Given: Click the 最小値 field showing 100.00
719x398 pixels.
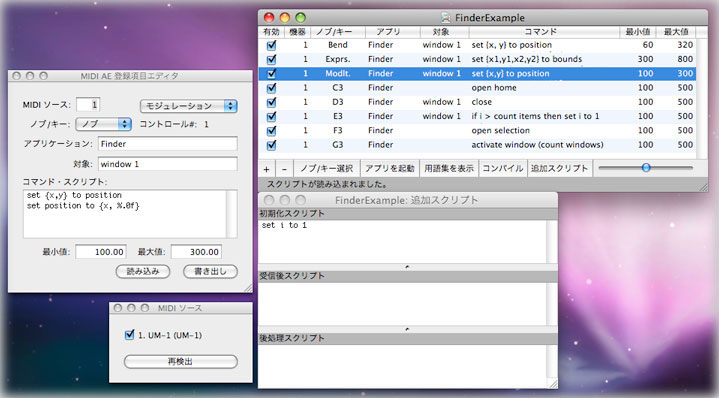Looking at the screenshot, I should [x=101, y=252].
